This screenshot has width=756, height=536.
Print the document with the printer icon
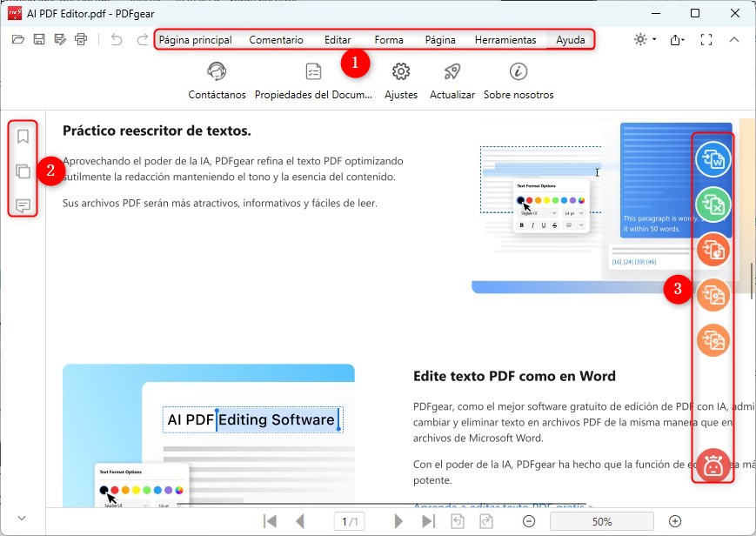click(x=81, y=39)
